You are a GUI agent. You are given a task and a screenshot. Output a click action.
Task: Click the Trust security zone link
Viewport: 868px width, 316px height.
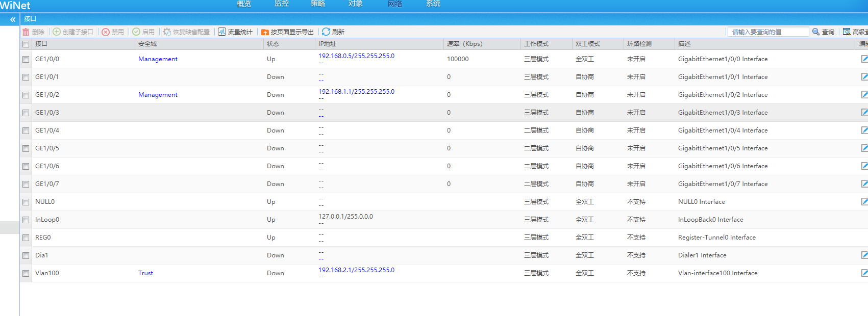(145, 273)
